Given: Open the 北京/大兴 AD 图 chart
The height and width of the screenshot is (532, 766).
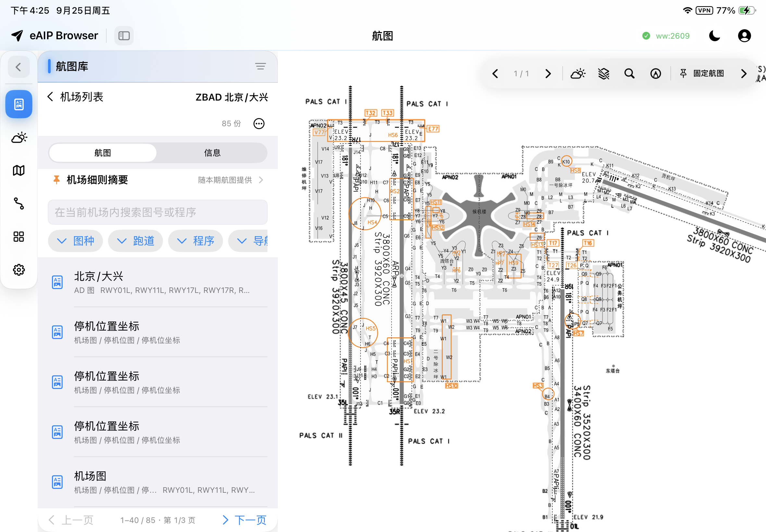Looking at the screenshot, I should (x=158, y=283).
